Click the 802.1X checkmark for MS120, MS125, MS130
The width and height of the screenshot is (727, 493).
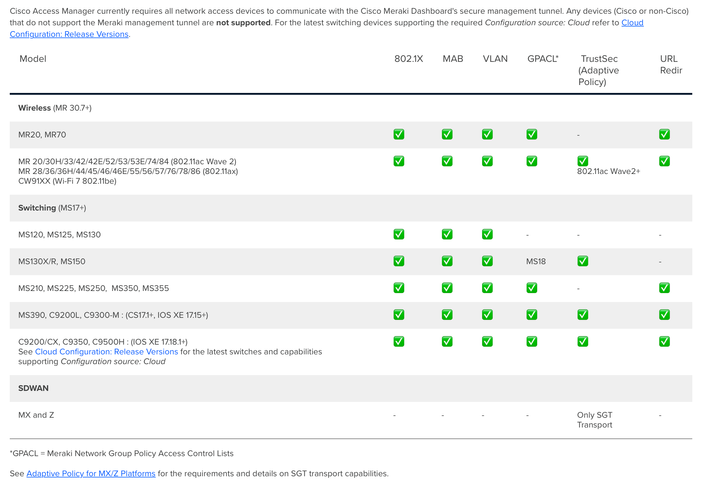coord(399,234)
